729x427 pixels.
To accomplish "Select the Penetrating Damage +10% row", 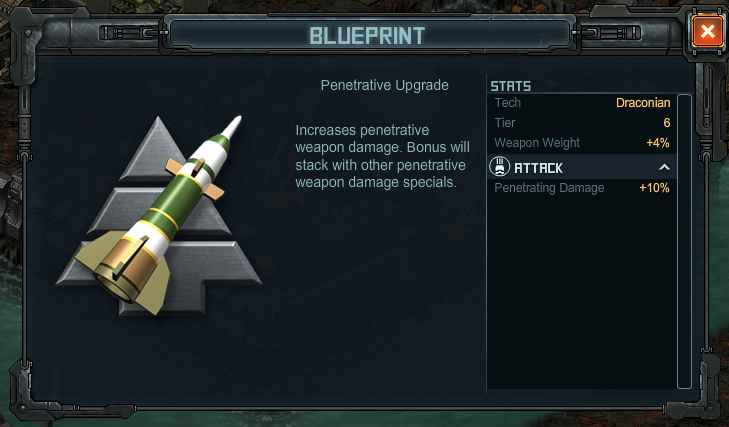I will click(582, 188).
